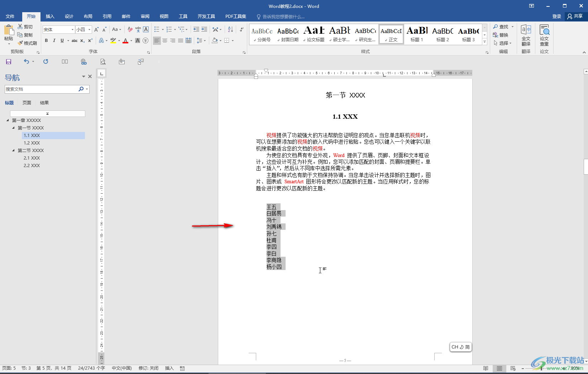
Task: Undo the last action
Action: click(27, 62)
